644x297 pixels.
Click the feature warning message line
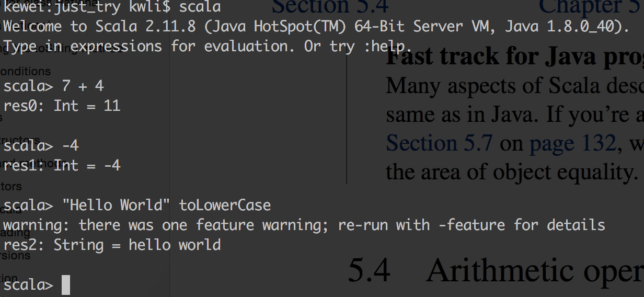pyautogui.click(x=304, y=225)
